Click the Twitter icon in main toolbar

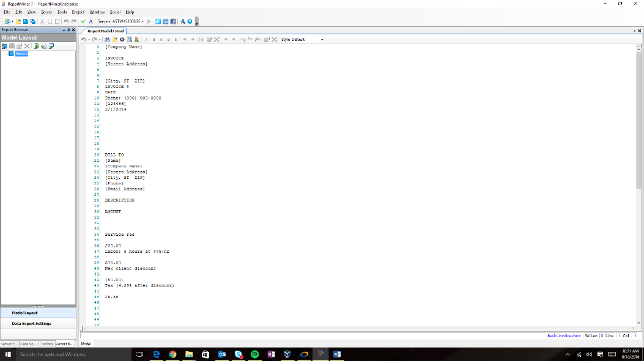tap(158, 21)
